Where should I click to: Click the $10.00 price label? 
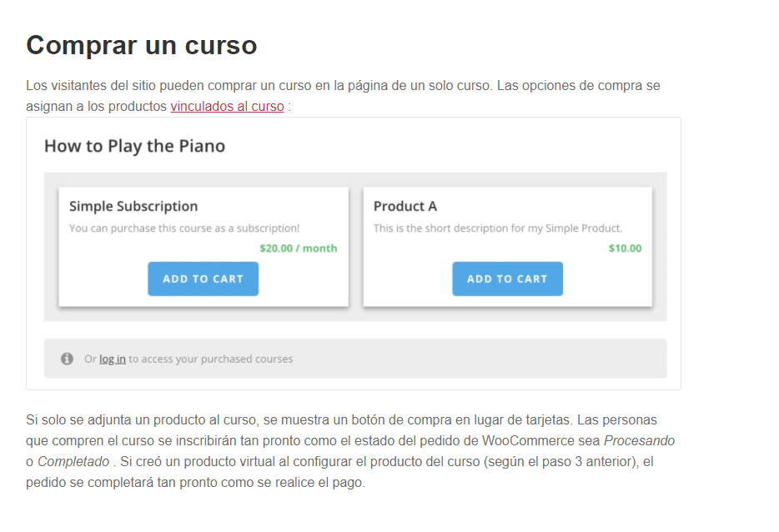(x=625, y=248)
